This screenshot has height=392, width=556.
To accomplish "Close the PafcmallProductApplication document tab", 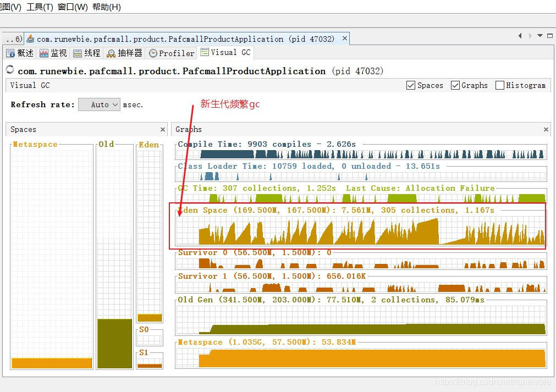I will [345, 38].
